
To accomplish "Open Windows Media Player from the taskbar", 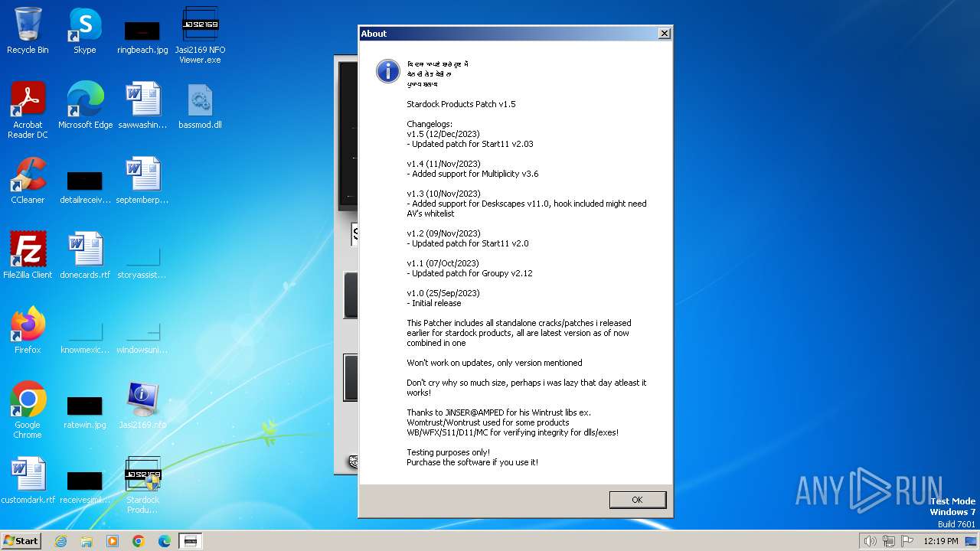I will pyautogui.click(x=113, y=541).
